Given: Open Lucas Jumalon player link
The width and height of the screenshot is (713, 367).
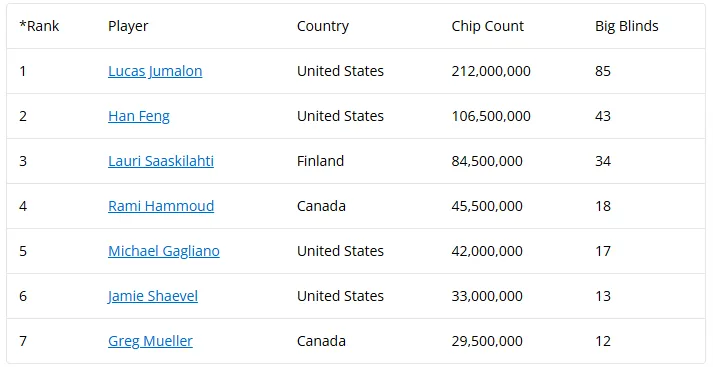Looking at the screenshot, I should click(x=155, y=71).
